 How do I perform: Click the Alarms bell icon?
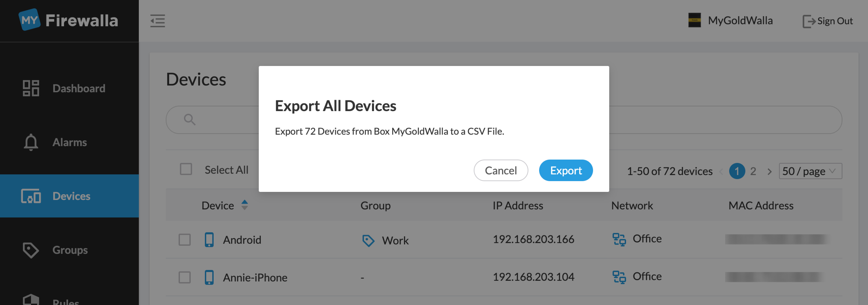(x=31, y=142)
